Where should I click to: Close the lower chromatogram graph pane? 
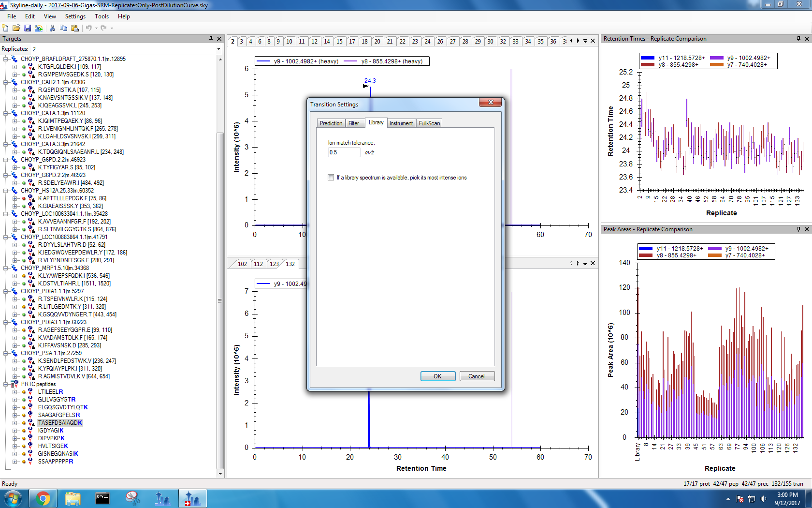pos(593,264)
